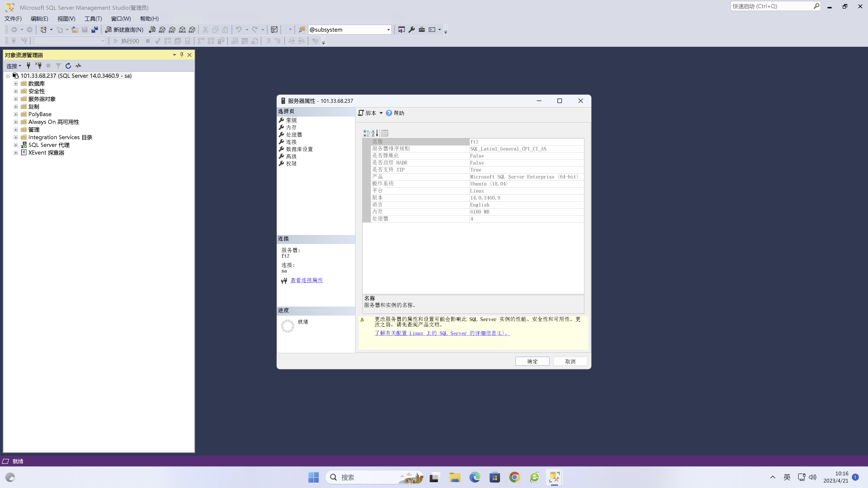The height and width of the screenshot is (488, 868).
Task: Expand the 安全性 folder node
Action: pos(16,91)
